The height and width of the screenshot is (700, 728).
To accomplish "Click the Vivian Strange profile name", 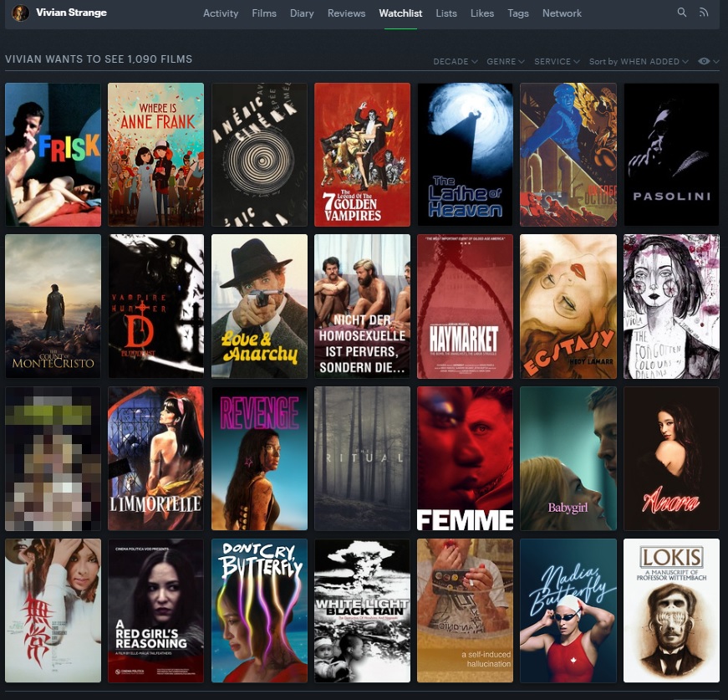I will 72,13.
